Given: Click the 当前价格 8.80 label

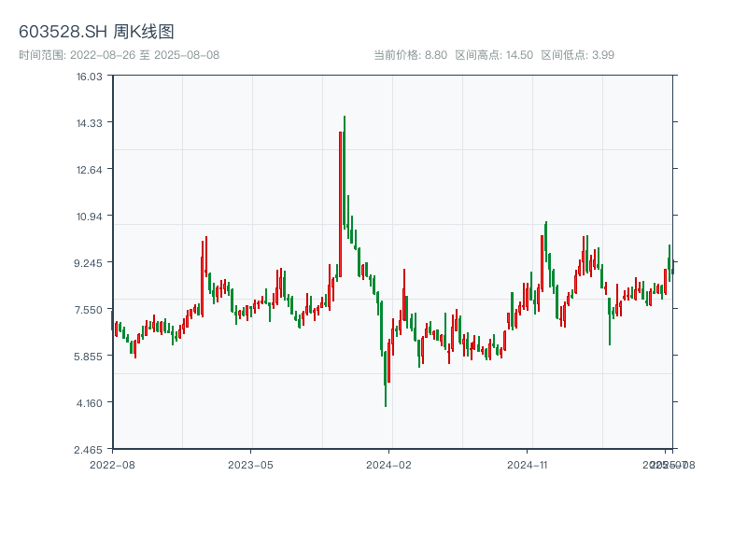Looking at the screenshot, I should point(410,55).
